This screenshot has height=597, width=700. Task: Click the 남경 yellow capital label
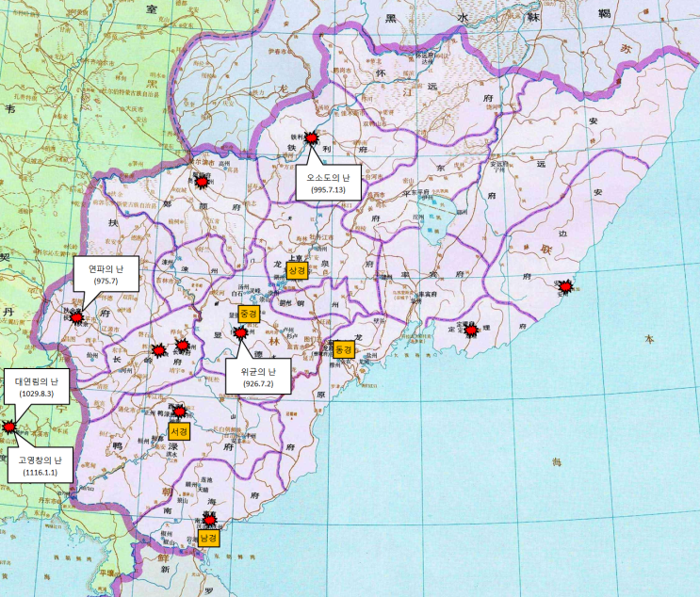pyautogui.click(x=209, y=538)
